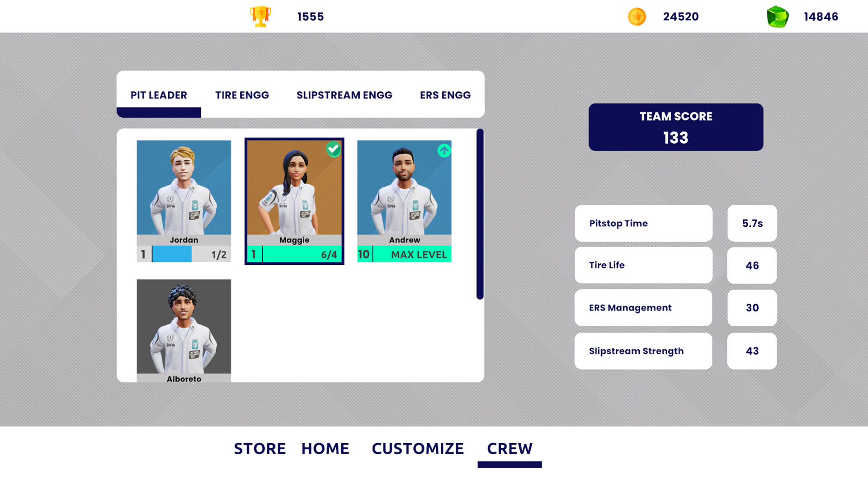This screenshot has width=868, height=488.
Task: Select Andrew's crew portrait
Action: pyautogui.click(x=404, y=188)
